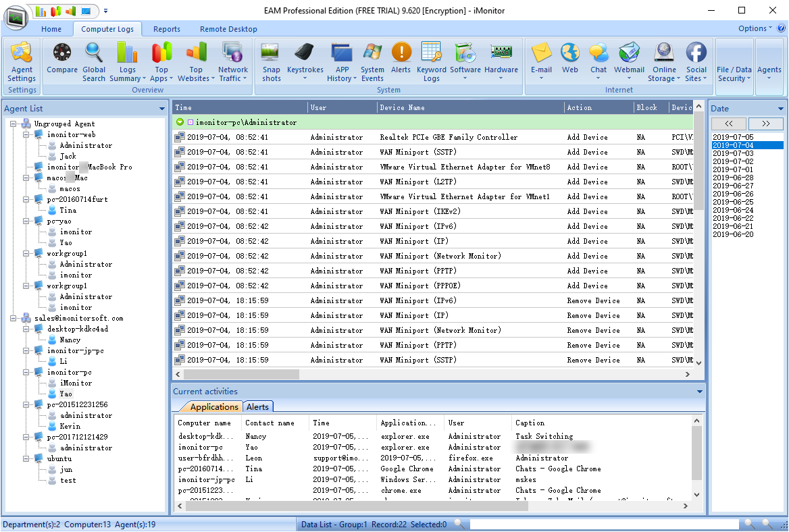Sort device log by Time column

coord(240,107)
